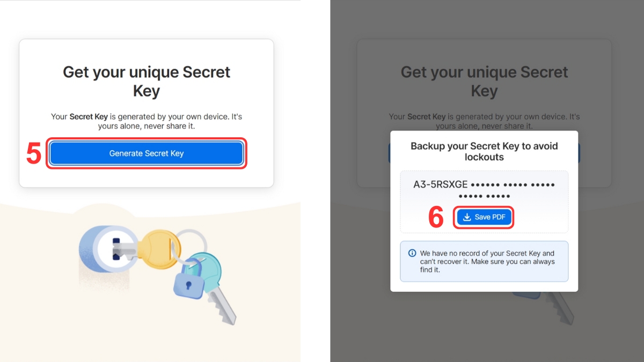Click the left 'generated by your own device' description
This screenshot has height=362, width=644.
tap(147, 121)
